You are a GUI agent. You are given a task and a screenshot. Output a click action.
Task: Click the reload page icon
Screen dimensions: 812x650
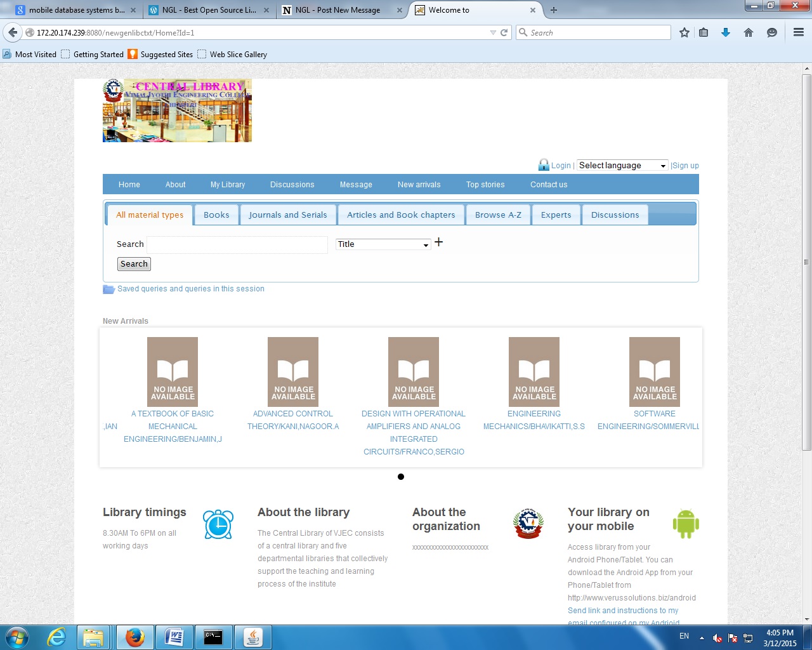(504, 33)
